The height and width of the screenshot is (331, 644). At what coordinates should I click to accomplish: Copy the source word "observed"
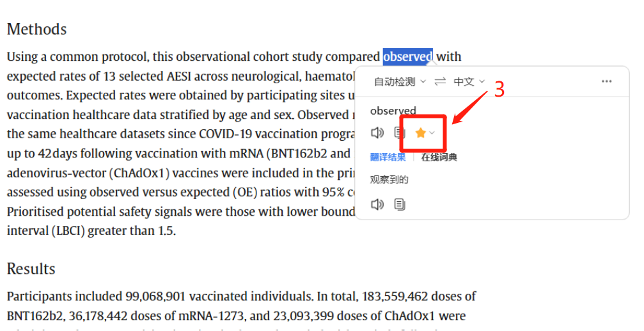pos(399,133)
